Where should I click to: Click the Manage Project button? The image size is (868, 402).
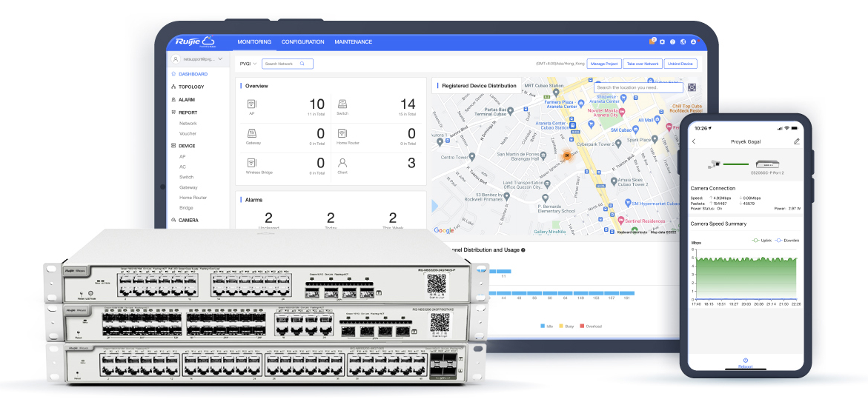click(603, 64)
